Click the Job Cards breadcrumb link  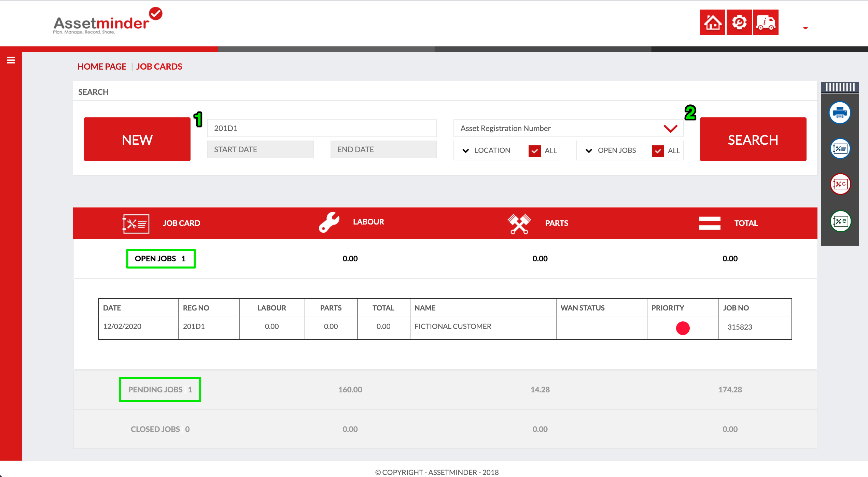(159, 67)
